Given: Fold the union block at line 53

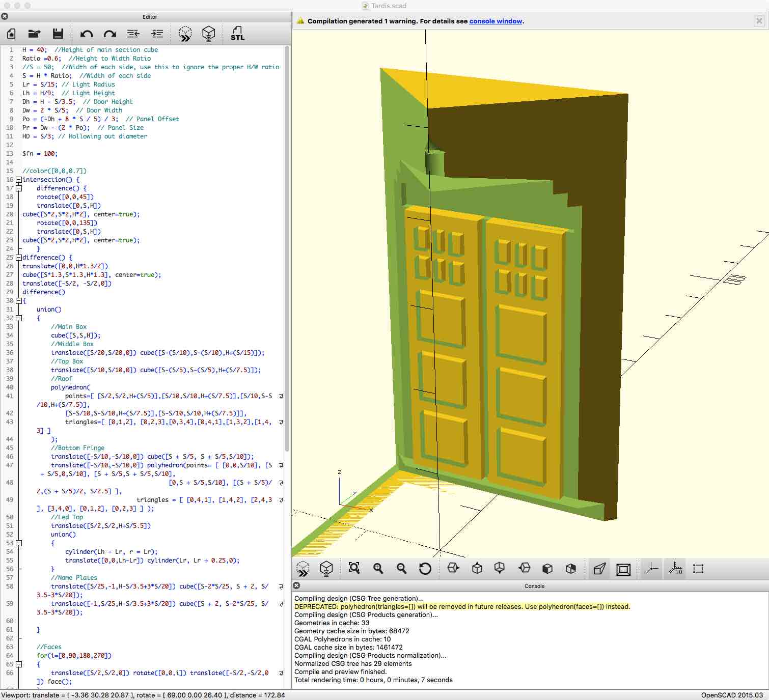Looking at the screenshot, I should (x=19, y=543).
